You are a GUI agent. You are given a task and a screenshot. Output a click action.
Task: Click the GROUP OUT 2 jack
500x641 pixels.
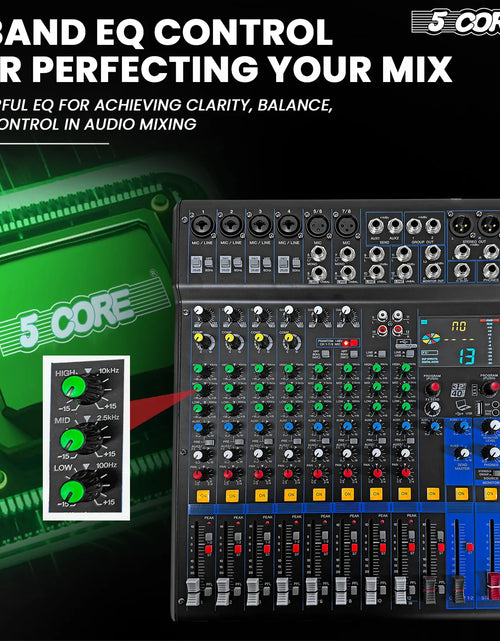433,226
